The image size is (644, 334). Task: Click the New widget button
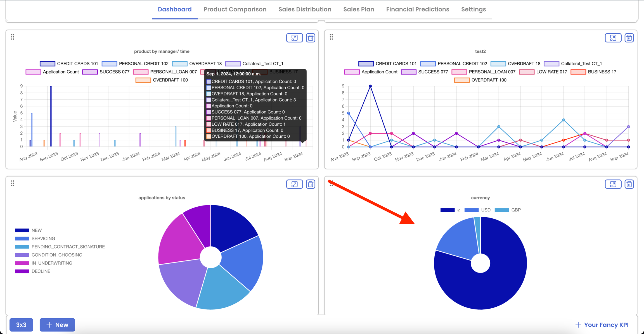57,325
